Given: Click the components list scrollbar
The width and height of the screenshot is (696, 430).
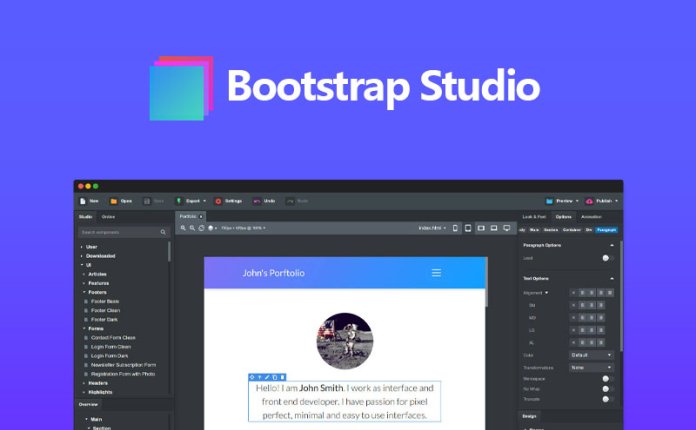Looking at the screenshot, I should 169,251.
